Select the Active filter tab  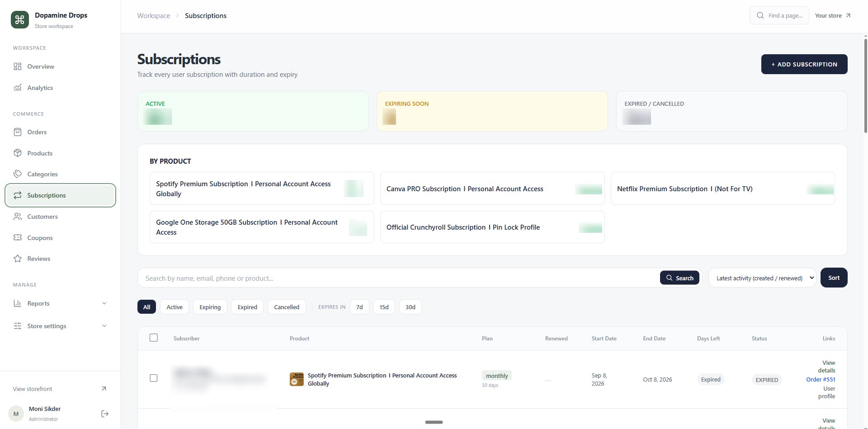175,307
